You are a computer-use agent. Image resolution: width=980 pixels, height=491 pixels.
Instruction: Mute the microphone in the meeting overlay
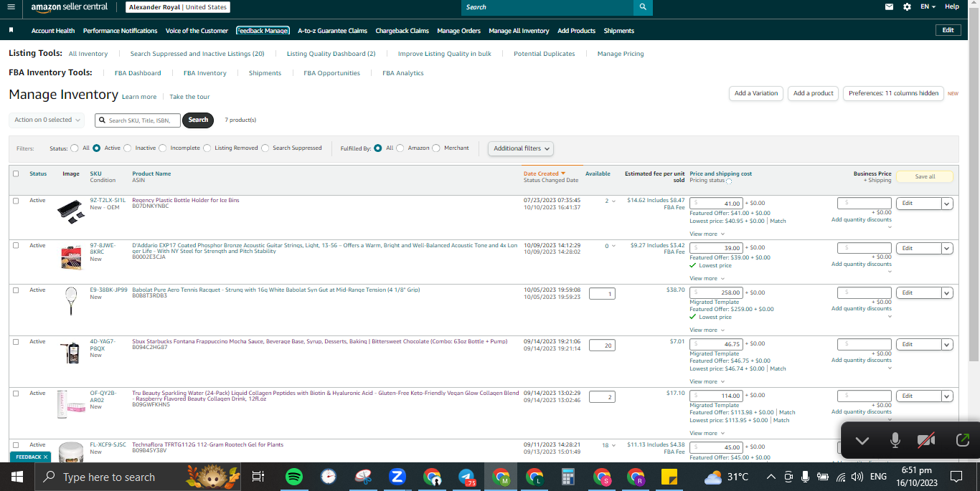895,440
